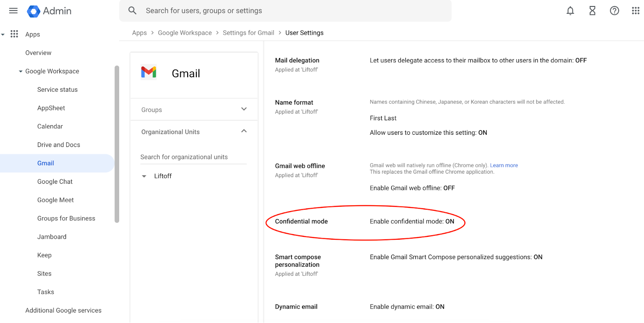Click Search for organizational units field
This screenshot has height=323, width=644.
tap(193, 157)
